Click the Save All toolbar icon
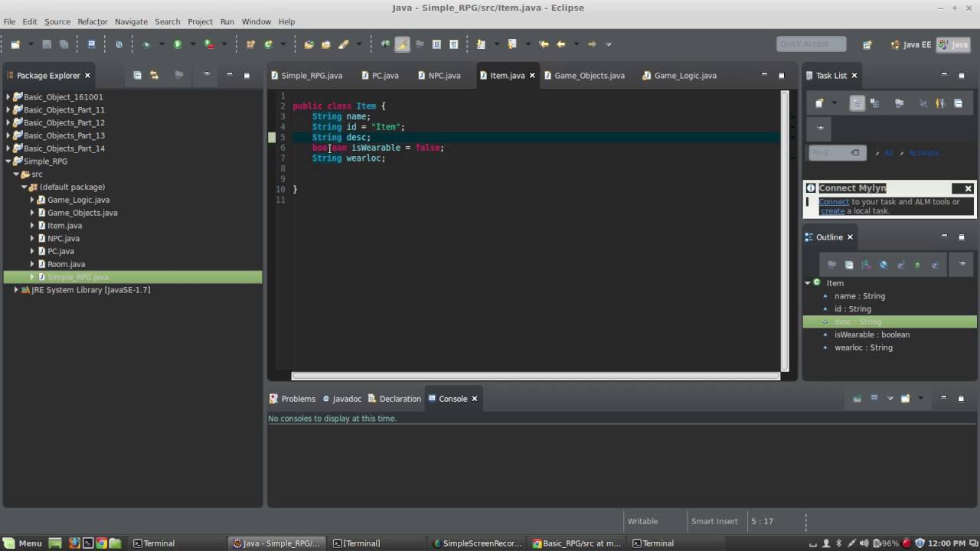Viewport: 980px width, 551px height. [64, 44]
